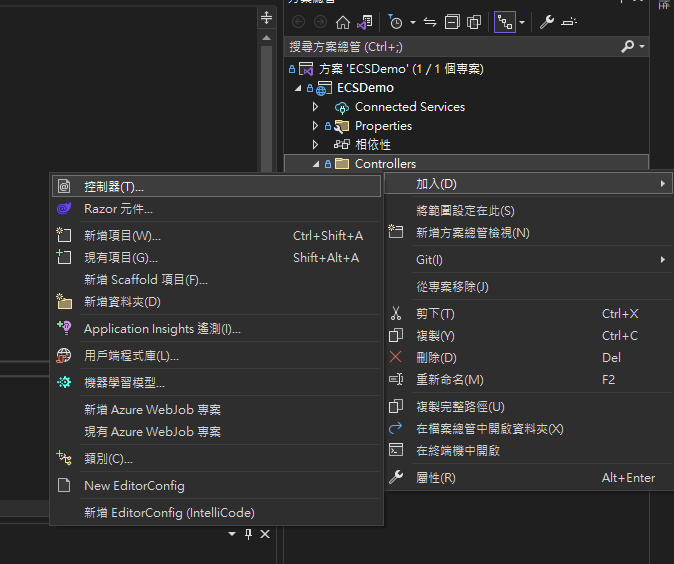Expand pending changes filter dropdown arrow
Image resolution: width=674 pixels, height=564 pixels.
[x=413, y=22]
